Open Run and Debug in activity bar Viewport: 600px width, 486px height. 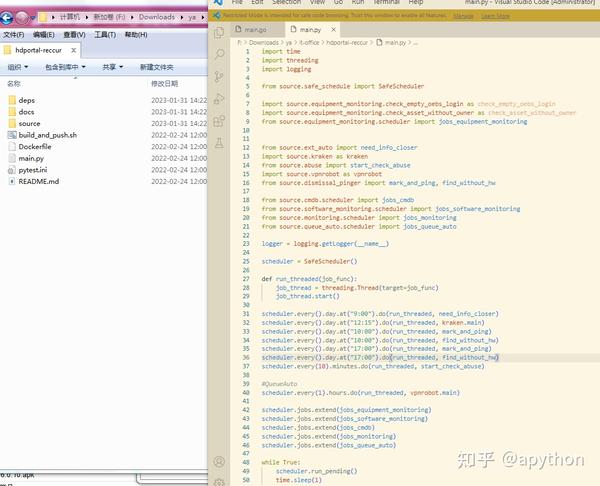point(219,99)
